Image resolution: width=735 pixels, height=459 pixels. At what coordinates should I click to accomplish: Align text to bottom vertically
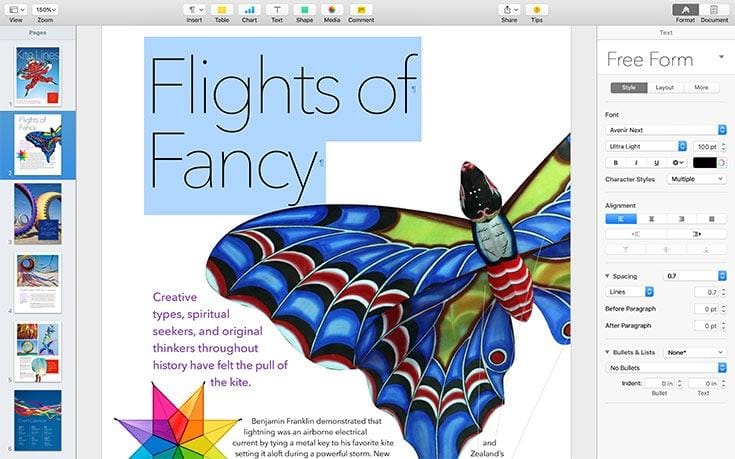coord(706,250)
